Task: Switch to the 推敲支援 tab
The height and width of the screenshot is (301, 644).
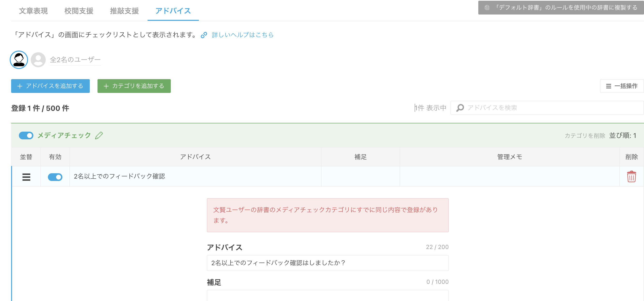Action: click(x=124, y=11)
